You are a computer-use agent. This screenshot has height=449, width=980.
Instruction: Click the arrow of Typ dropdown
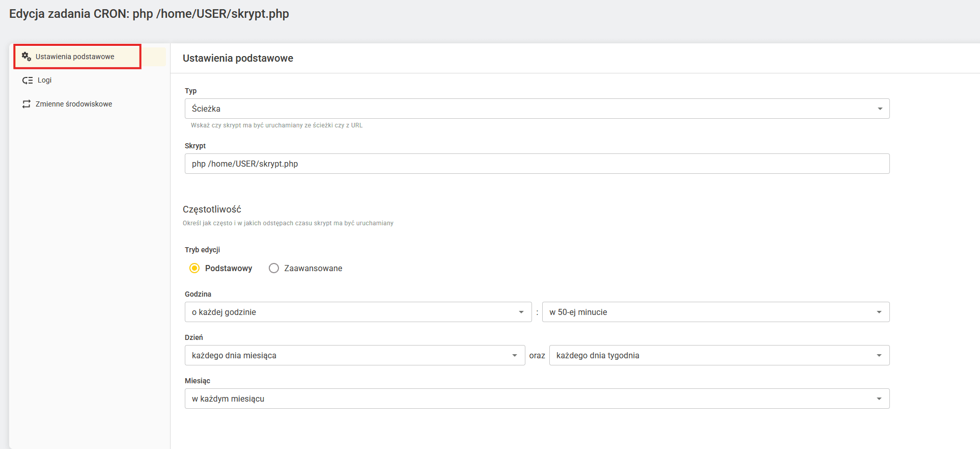pos(880,109)
